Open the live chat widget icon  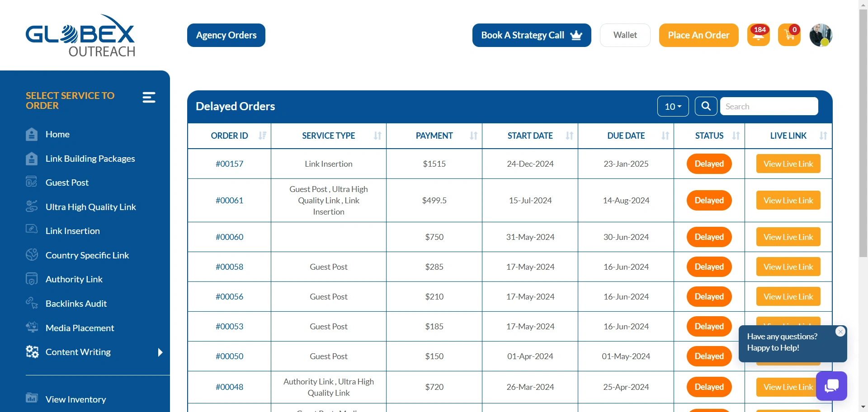click(831, 386)
